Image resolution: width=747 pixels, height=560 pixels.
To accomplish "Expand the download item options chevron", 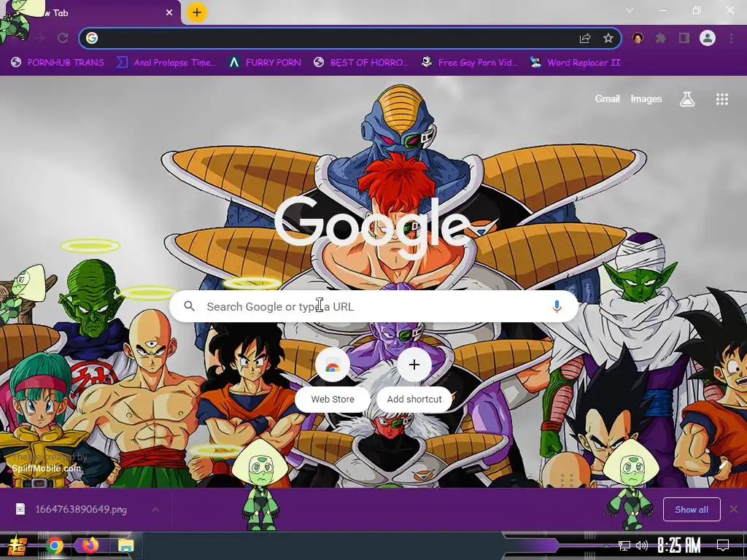I will 155,510.
